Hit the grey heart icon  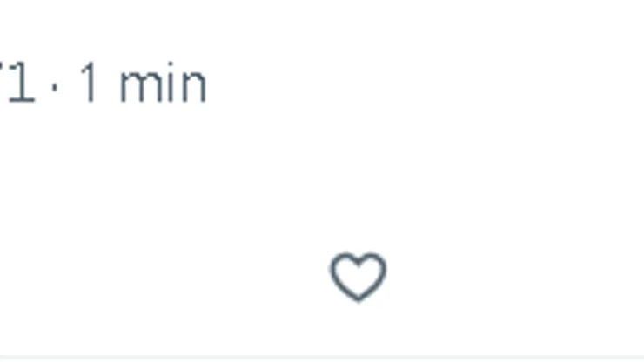(358, 278)
